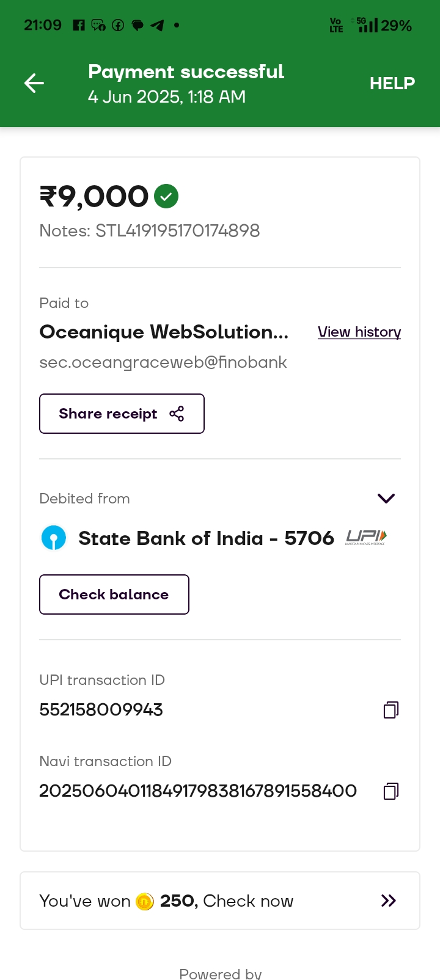Tap the share icon in Share receipt
The width and height of the screenshot is (440, 980).
click(177, 414)
